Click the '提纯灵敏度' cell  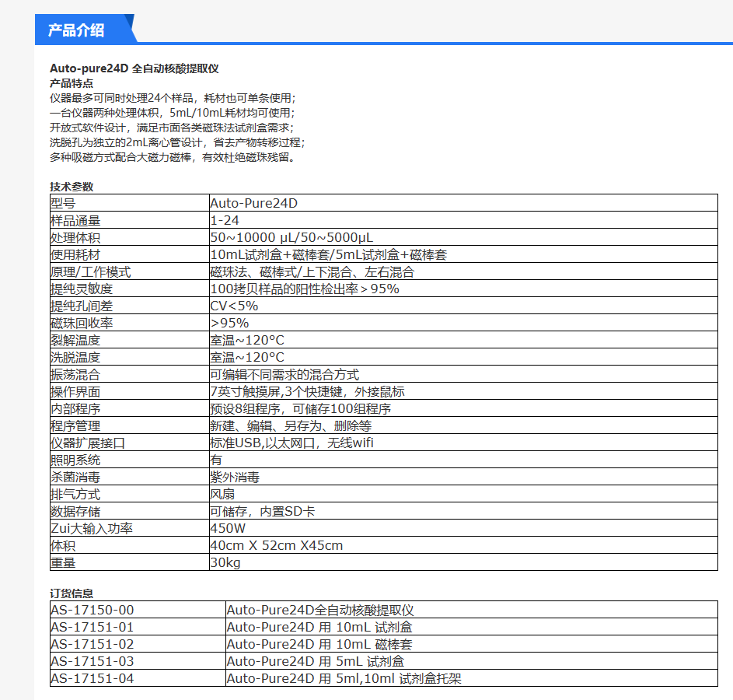[x=130, y=289]
